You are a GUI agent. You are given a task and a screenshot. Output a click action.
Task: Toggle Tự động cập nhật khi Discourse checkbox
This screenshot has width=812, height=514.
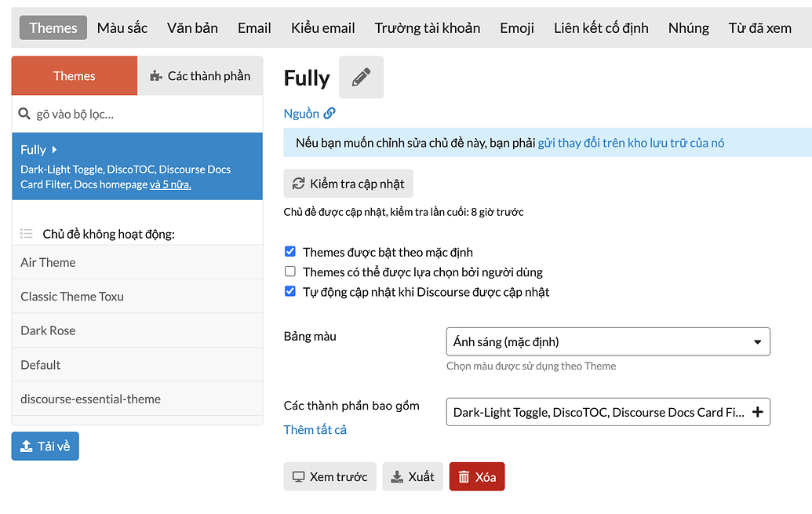coord(290,292)
